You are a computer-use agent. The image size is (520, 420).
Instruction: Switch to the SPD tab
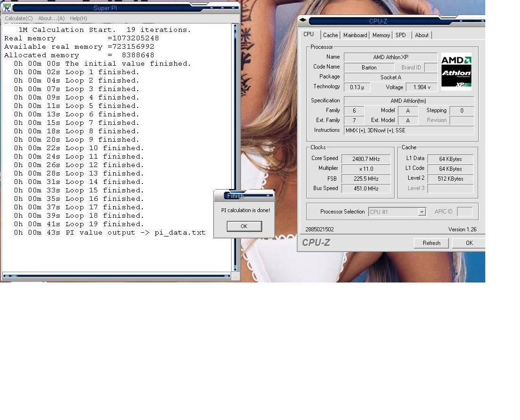[x=401, y=35]
